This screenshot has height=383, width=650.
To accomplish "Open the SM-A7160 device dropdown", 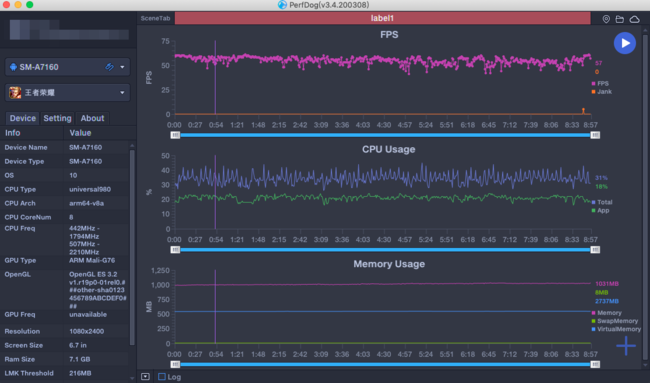I will tap(67, 67).
